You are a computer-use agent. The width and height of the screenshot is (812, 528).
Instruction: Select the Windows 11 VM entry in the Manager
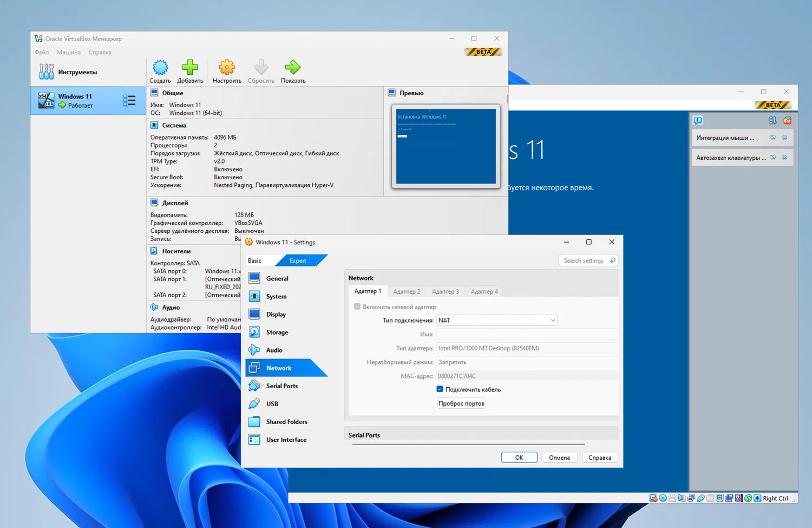point(88,101)
